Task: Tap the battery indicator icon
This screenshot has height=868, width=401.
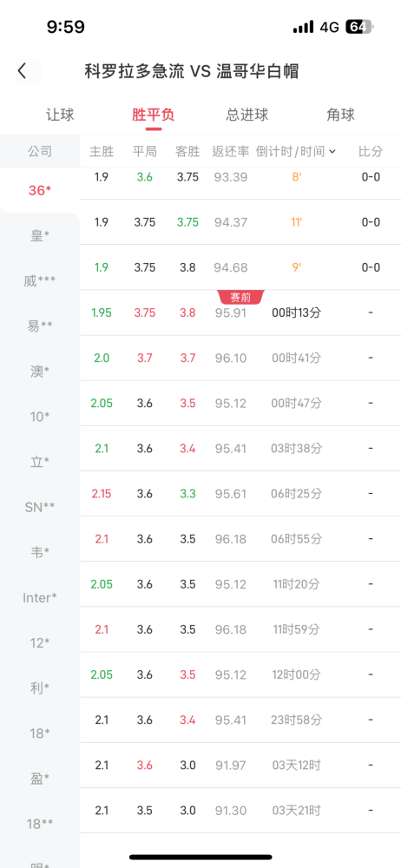Action: (360, 27)
